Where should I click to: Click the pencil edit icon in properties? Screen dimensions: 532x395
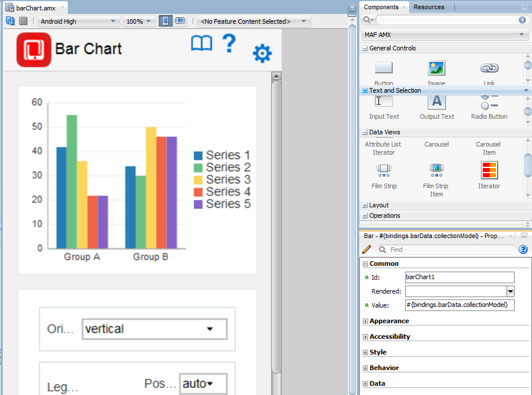(x=367, y=250)
